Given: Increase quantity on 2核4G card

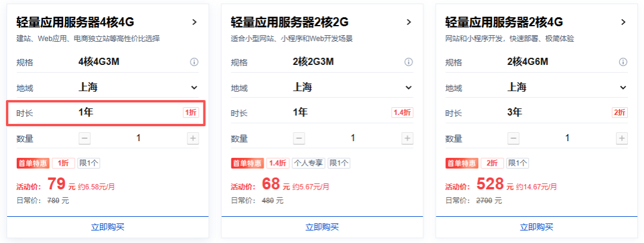Looking at the screenshot, I should tap(622, 138).
